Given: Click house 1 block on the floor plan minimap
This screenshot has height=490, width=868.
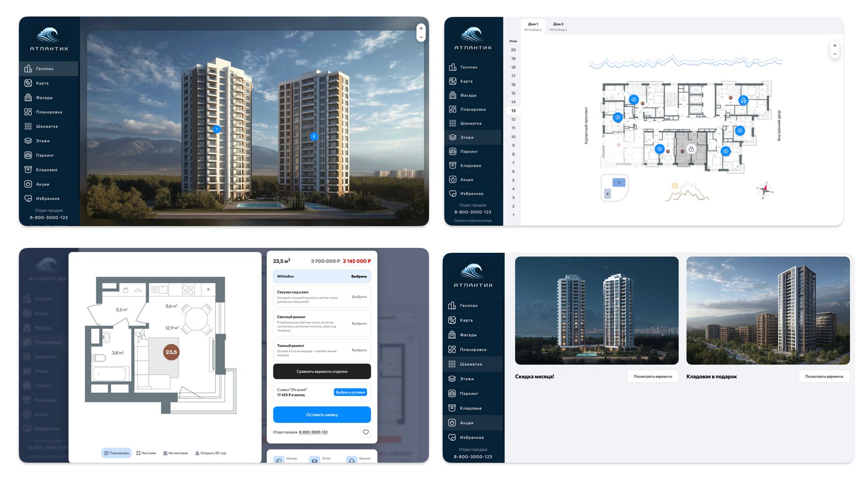Looking at the screenshot, I should [x=619, y=183].
